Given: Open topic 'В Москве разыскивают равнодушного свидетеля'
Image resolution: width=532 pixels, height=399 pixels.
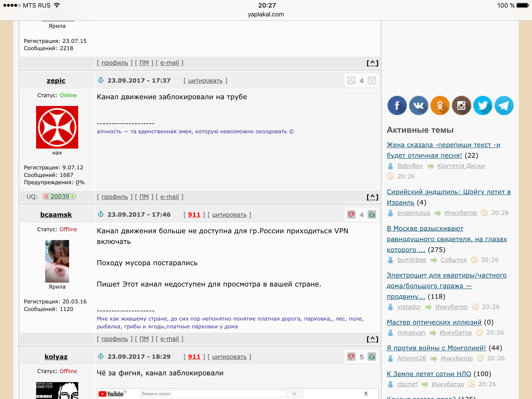Looking at the screenshot, I should 447,239.
